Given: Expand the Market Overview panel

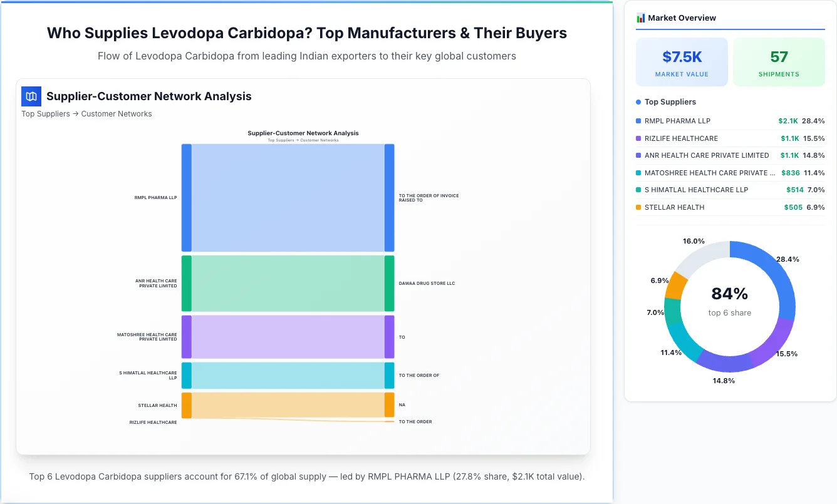Looking at the screenshot, I should coord(683,18).
